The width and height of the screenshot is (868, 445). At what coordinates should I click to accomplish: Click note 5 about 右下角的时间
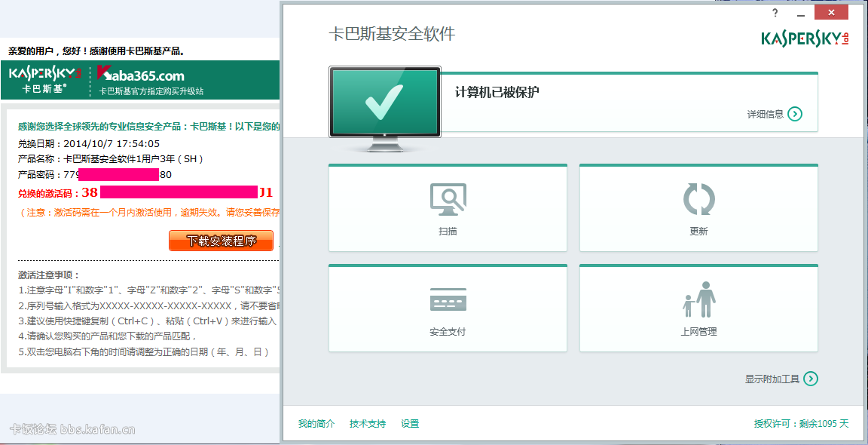143,352
